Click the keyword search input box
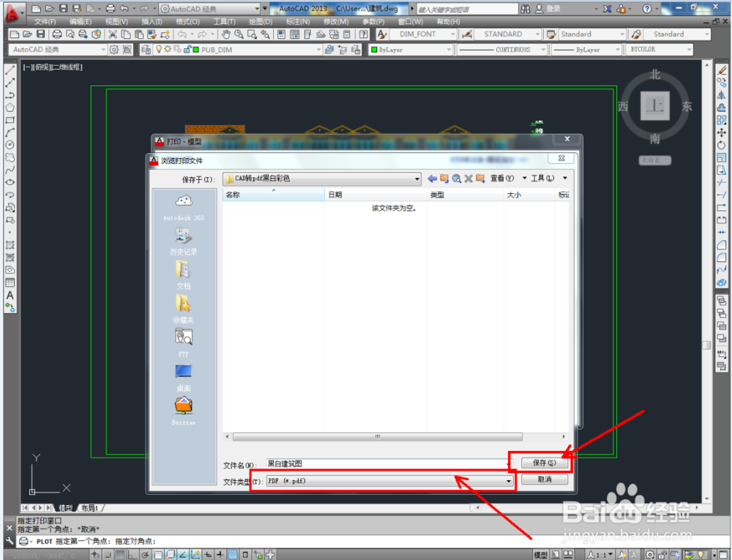732x560 pixels. coord(467,9)
